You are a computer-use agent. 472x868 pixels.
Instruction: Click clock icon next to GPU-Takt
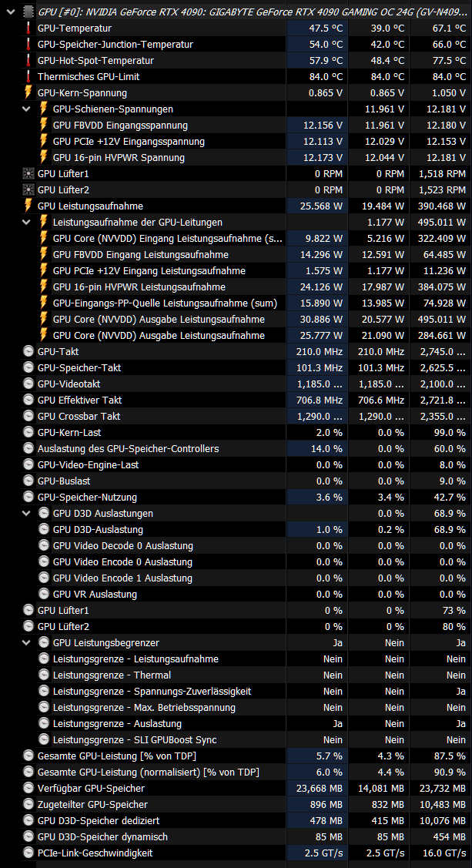pos(28,351)
